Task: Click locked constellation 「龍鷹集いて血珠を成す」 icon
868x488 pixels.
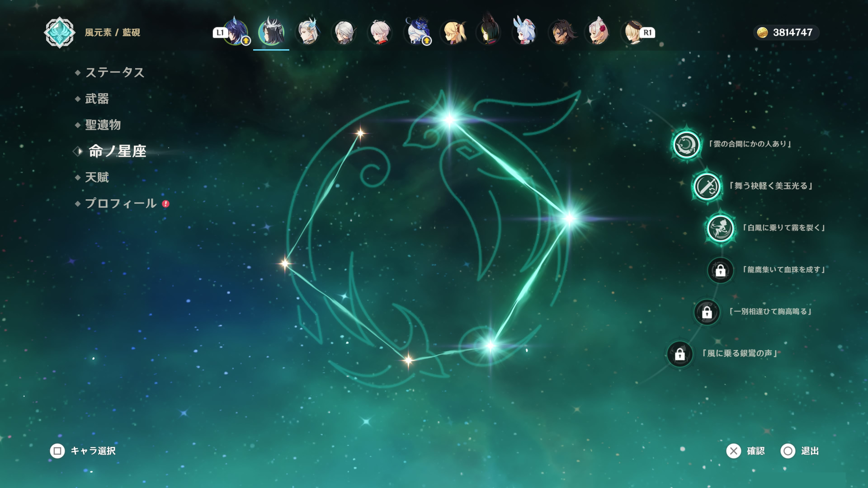Action: [720, 270]
